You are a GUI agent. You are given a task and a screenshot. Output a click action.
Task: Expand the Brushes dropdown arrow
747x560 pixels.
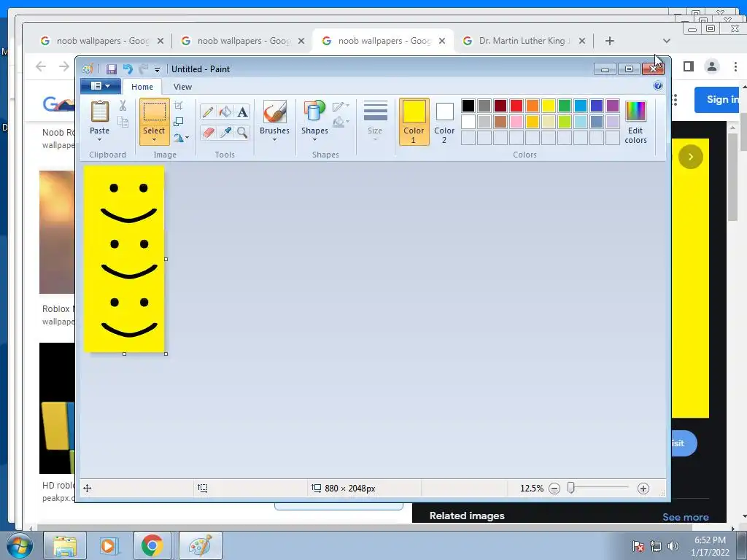click(274, 139)
